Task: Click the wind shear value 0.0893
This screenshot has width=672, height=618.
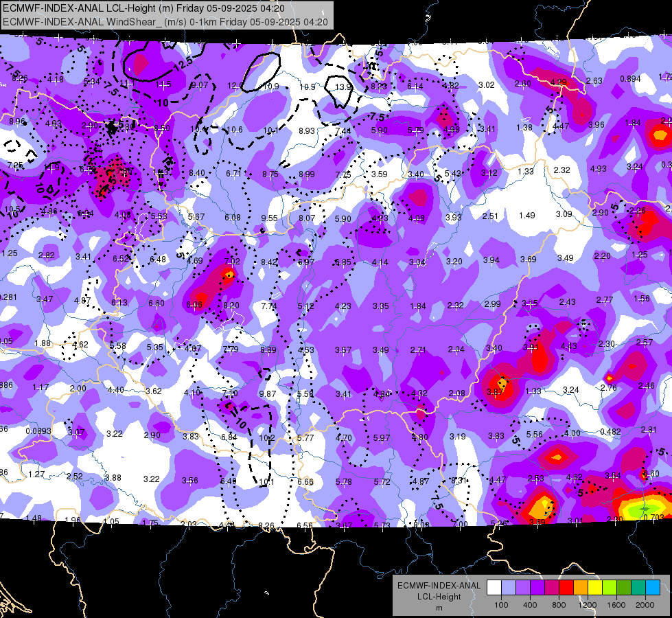Action: click(38, 431)
